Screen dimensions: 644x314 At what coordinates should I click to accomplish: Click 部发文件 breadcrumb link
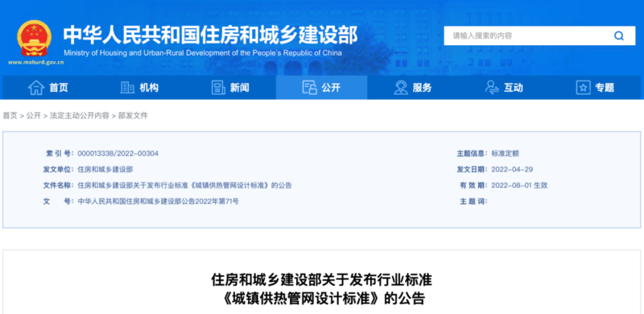133,116
